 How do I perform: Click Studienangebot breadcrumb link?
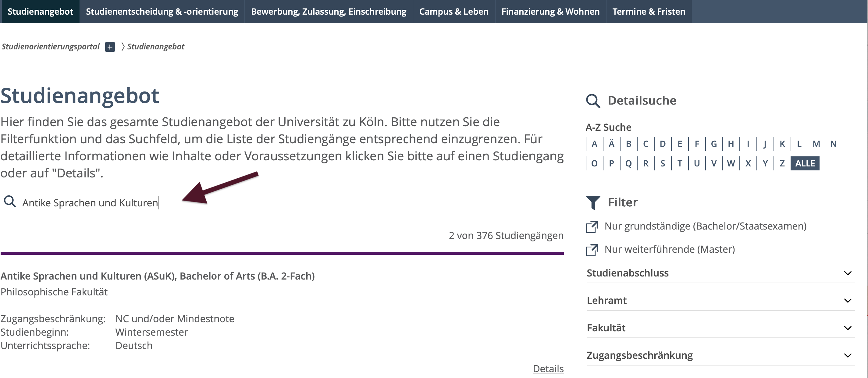[x=156, y=47]
